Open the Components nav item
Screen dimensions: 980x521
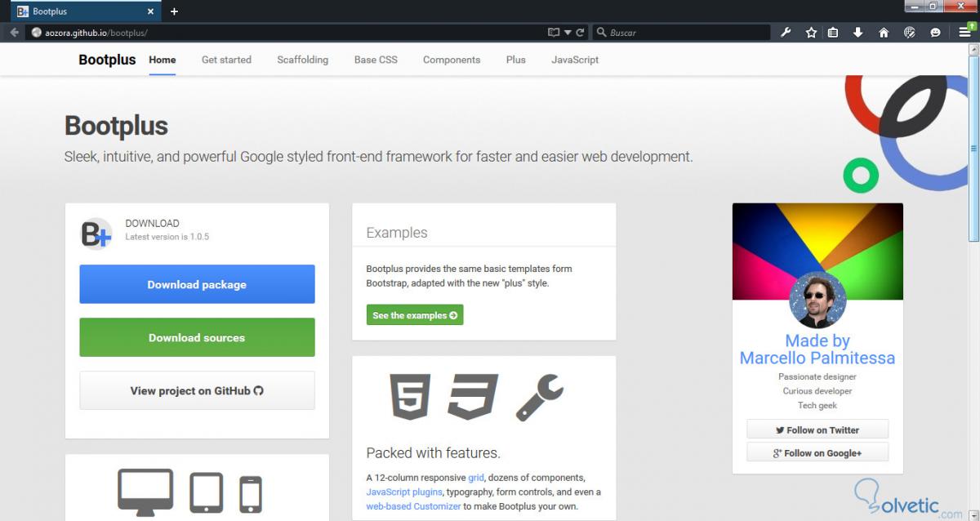(x=452, y=60)
